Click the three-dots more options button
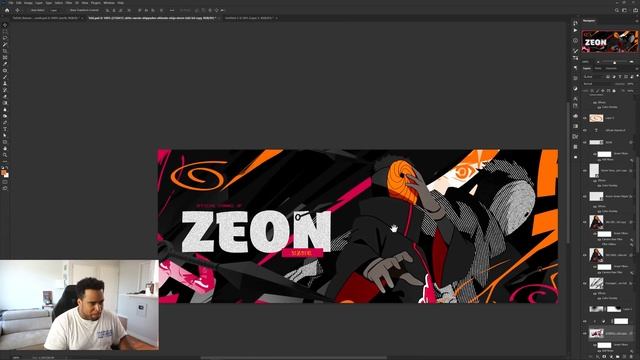The width and height of the screenshot is (640, 360). pyautogui.click(x=172, y=10)
